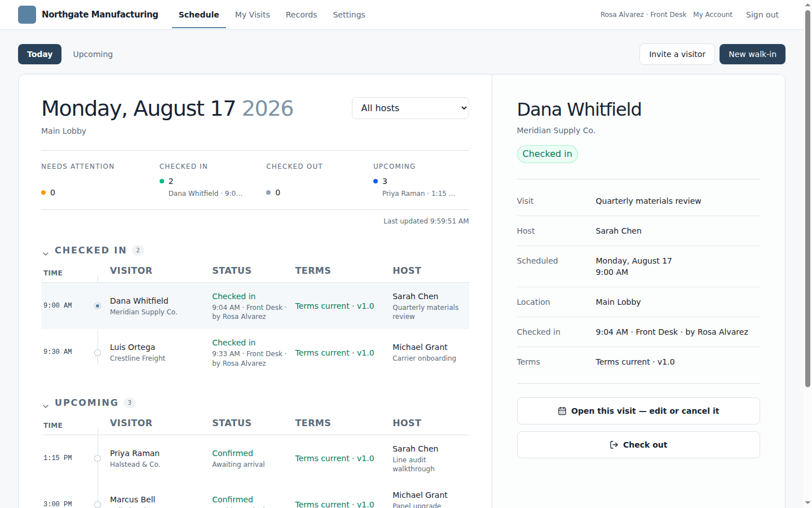Click 1:15 PM time cell

(x=58, y=458)
